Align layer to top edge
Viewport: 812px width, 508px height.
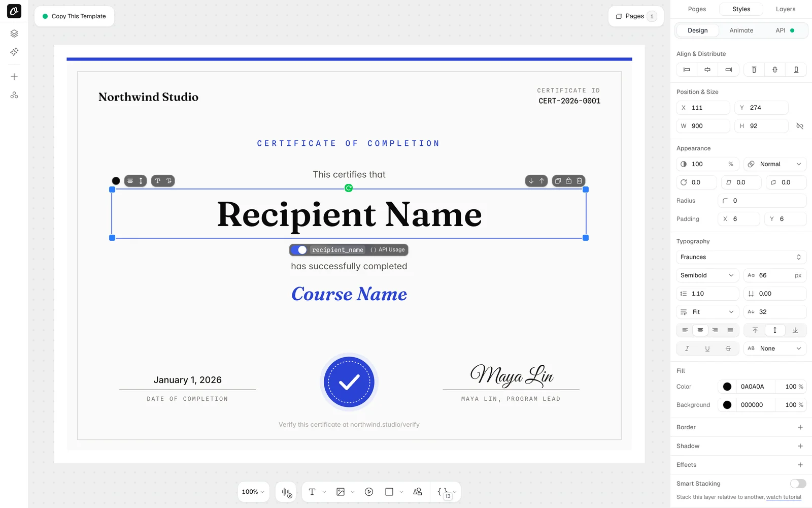tap(754, 70)
